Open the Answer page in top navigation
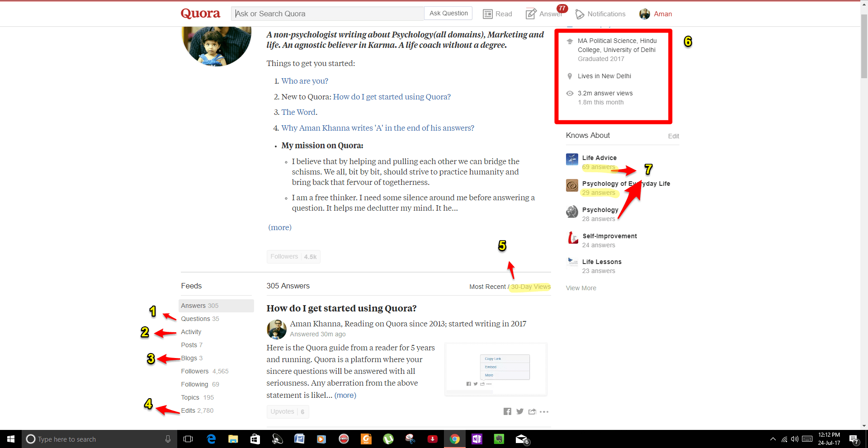Image resolution: width=868 pixels, height=448 pixels. pyautogui.click(x=544, y=14)
